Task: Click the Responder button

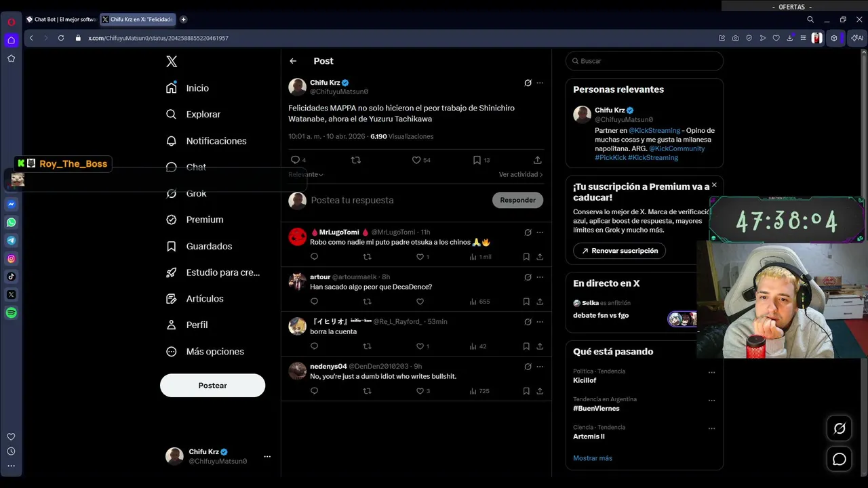Action: click(x=517, y=200)
